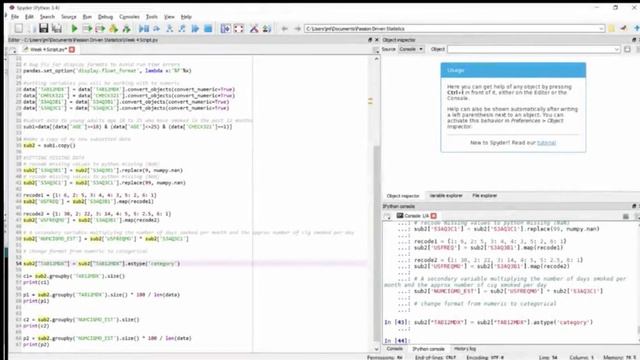Click the Run current cell icon
This screenshot has height=360, width=640.
(x=87, y=29)
